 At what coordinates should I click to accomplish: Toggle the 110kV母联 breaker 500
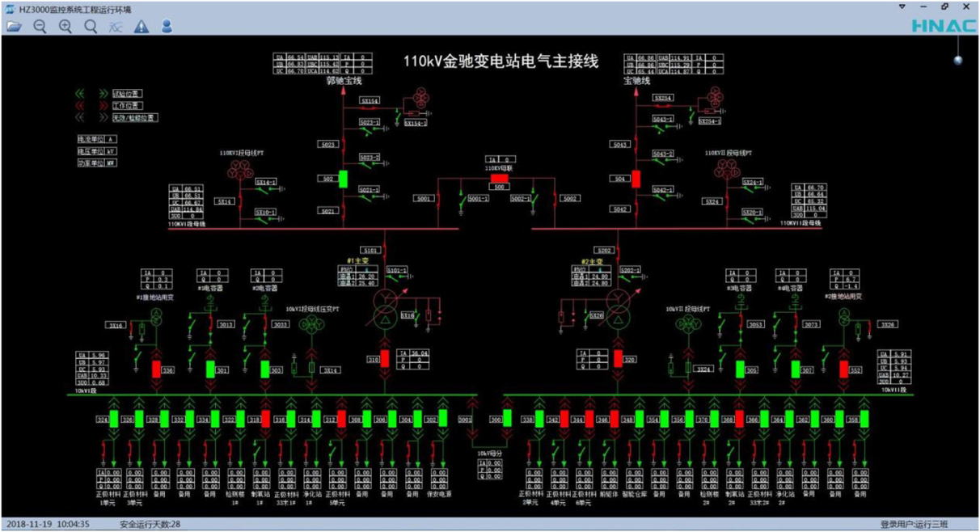point(499,177)
